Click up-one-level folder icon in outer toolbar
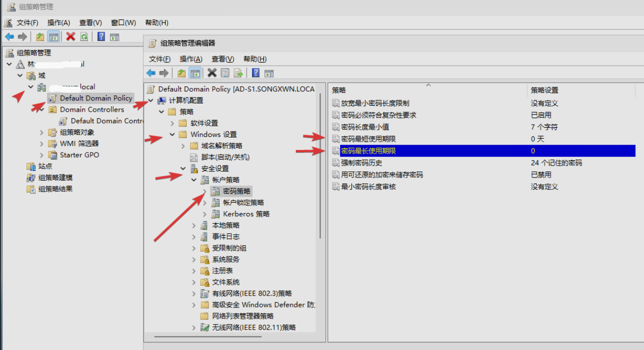This screenshot has height=350, width=644. click(x=40, y=37)
